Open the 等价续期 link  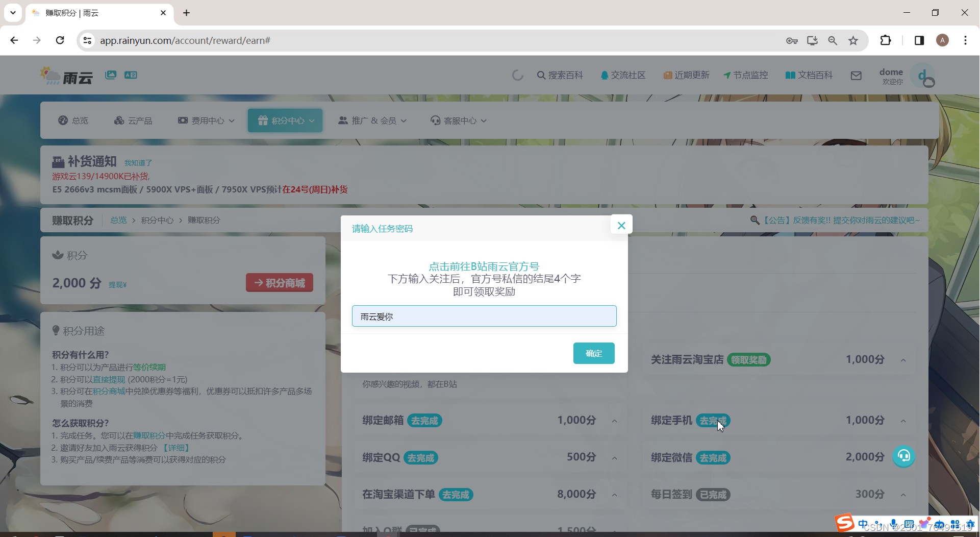pyautogui.click(x=149, y=367)
